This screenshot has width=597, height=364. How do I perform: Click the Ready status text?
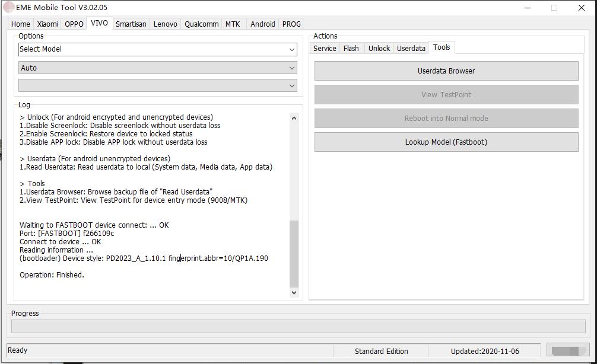click(18, 350)
